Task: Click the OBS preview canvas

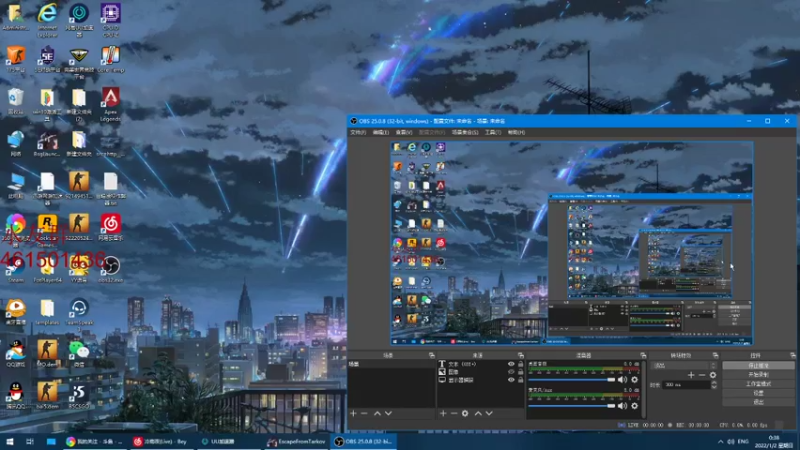Action: [x=571, y=243]
